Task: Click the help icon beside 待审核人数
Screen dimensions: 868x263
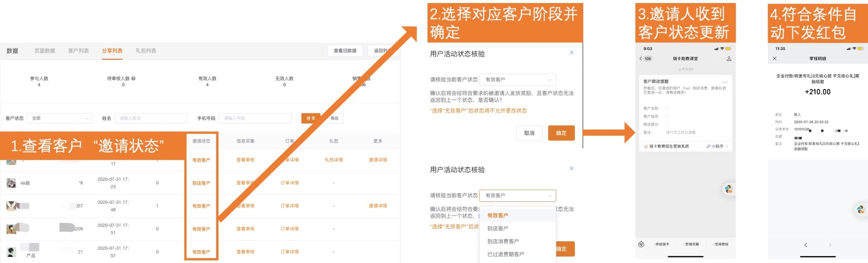Action: (x=133, y=78)
